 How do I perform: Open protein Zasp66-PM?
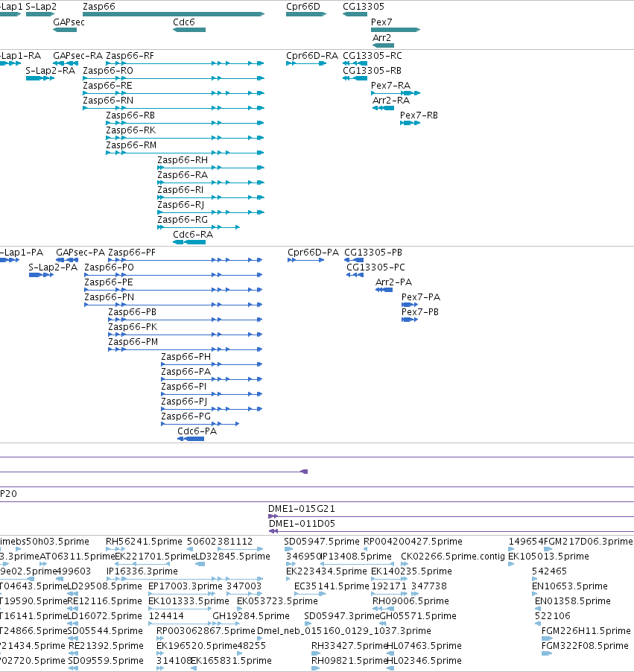click(x=133, y=341)
